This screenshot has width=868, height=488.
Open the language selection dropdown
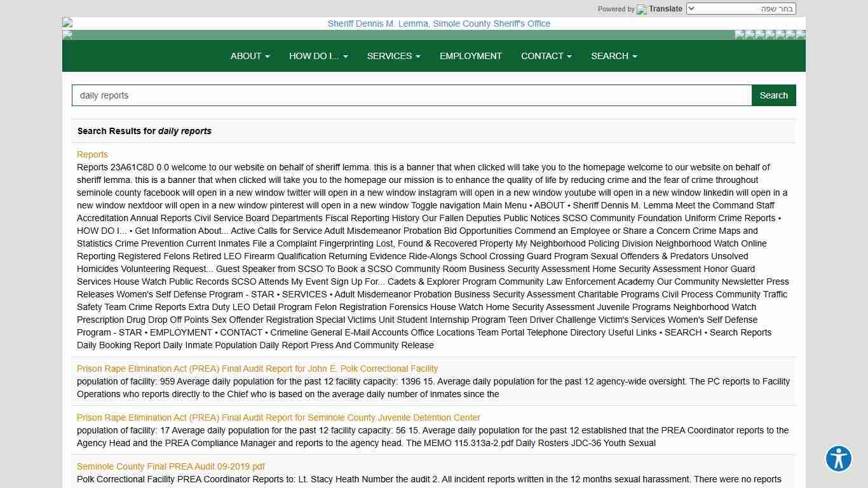point(741,9)
